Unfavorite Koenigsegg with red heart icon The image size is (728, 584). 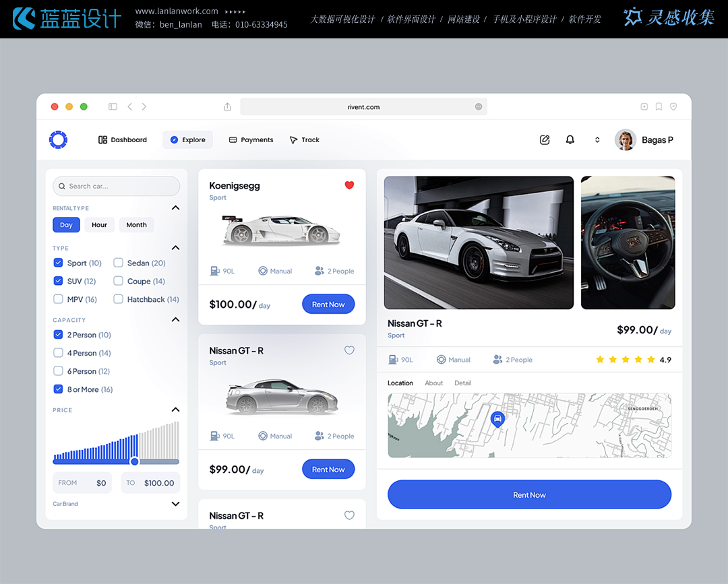(x=349, y=185)
